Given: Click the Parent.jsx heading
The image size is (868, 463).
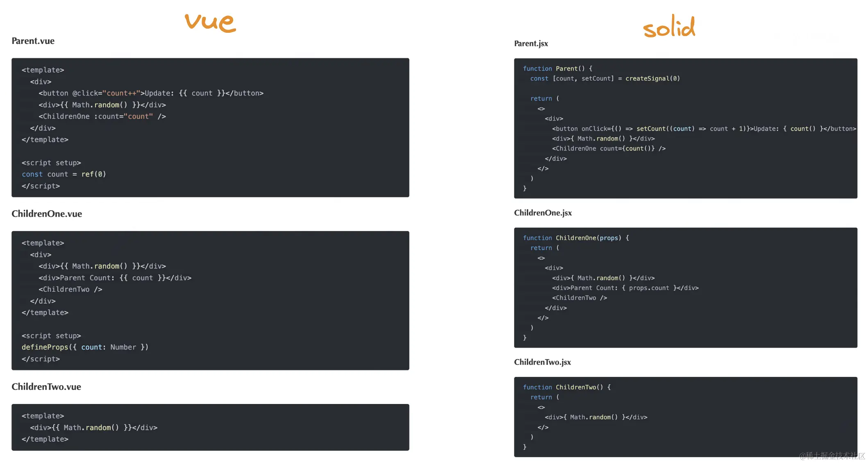Looking at the screenshot, I should coord(531,43).
